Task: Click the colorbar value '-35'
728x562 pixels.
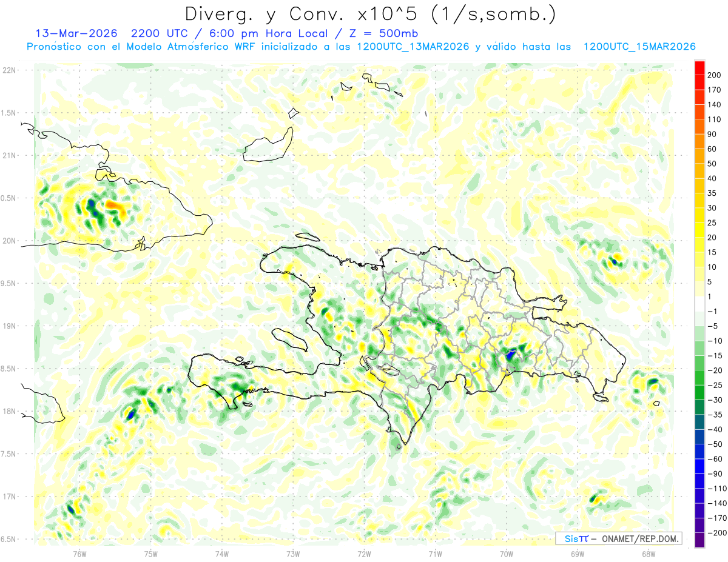Action: [x=716, y=415]
